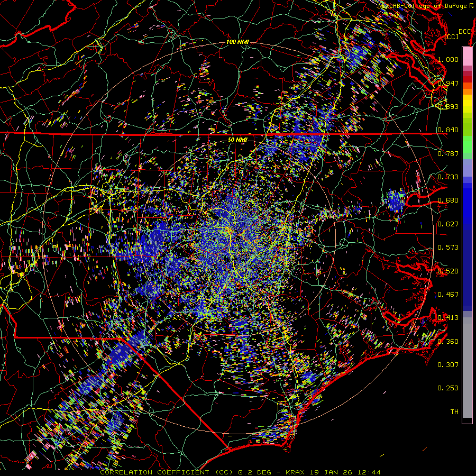Click the 0.893 scale value
476x476 pixels.
(x=448, y=106)
